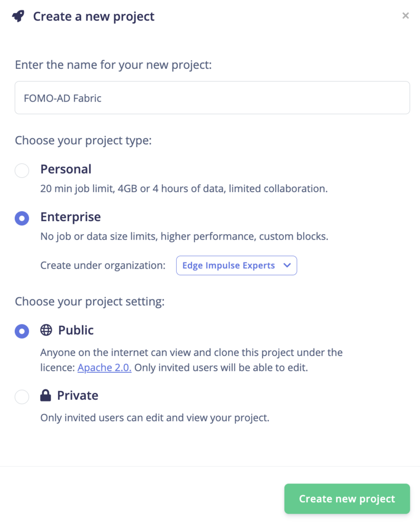Click the Public label text
Viewport: 420px width, 529px height.
point(76,330)
